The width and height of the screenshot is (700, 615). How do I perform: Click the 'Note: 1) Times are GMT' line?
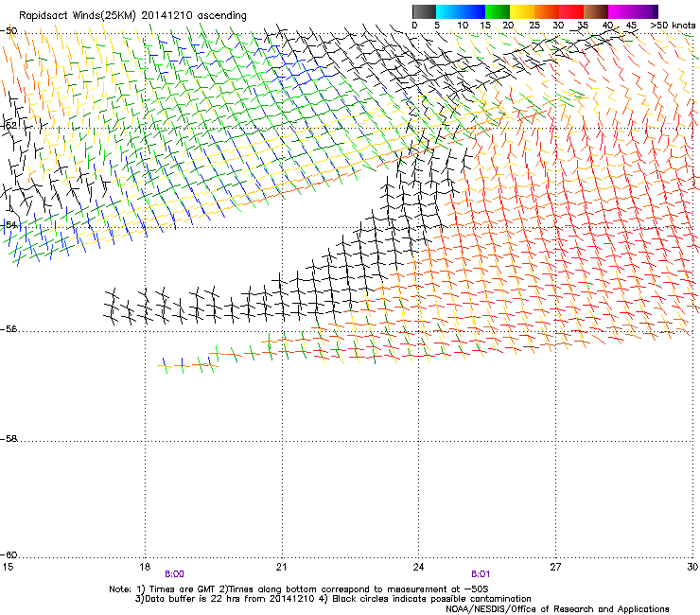[x=299, y=589]
